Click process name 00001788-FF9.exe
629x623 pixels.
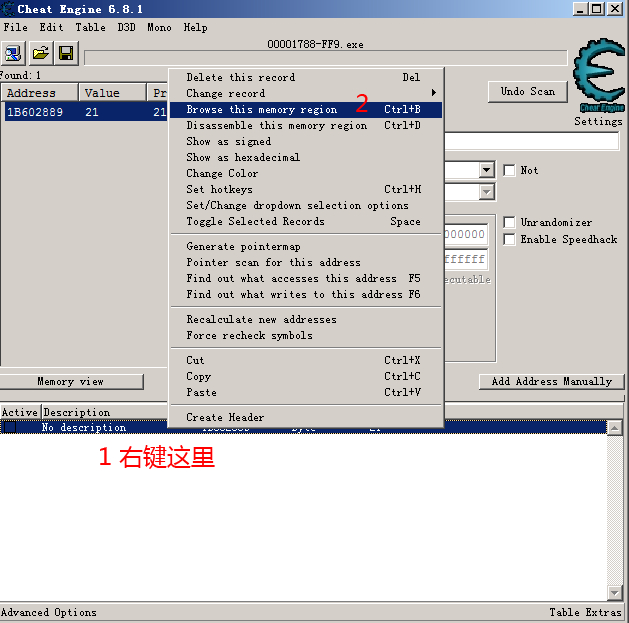point(315,44)
